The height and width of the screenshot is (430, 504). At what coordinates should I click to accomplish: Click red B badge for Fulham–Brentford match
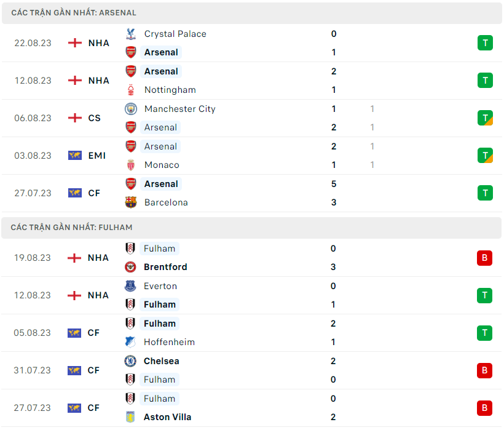click(485, 258)
